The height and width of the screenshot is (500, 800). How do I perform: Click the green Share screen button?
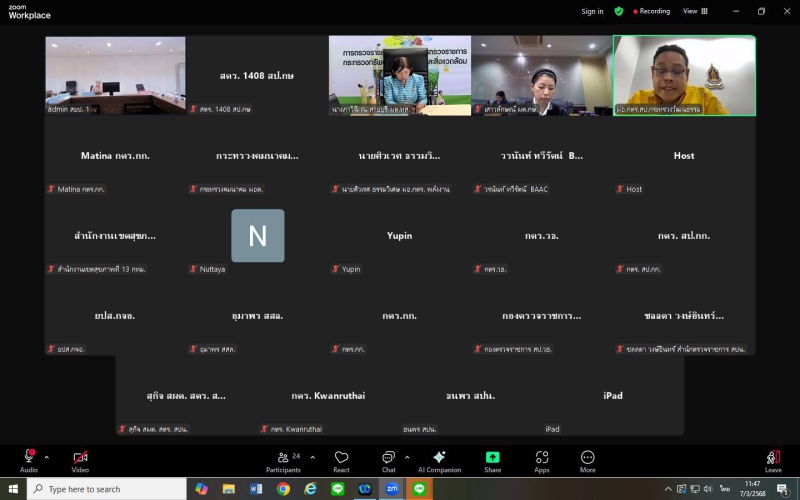(x=492, y=459)
